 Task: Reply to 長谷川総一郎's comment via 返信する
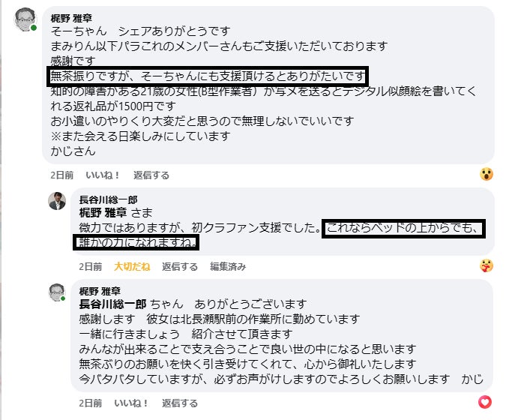[180, 266]
